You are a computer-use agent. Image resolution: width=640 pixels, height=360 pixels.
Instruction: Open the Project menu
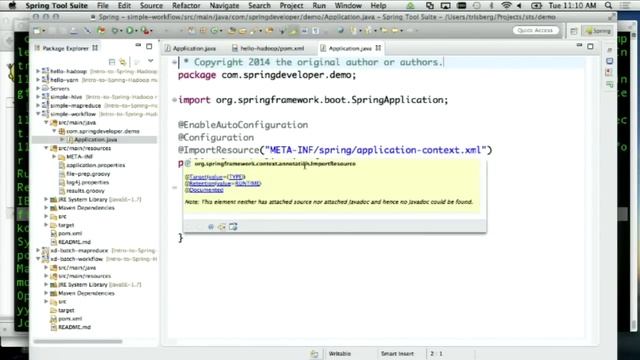click(x=291, y=6)
